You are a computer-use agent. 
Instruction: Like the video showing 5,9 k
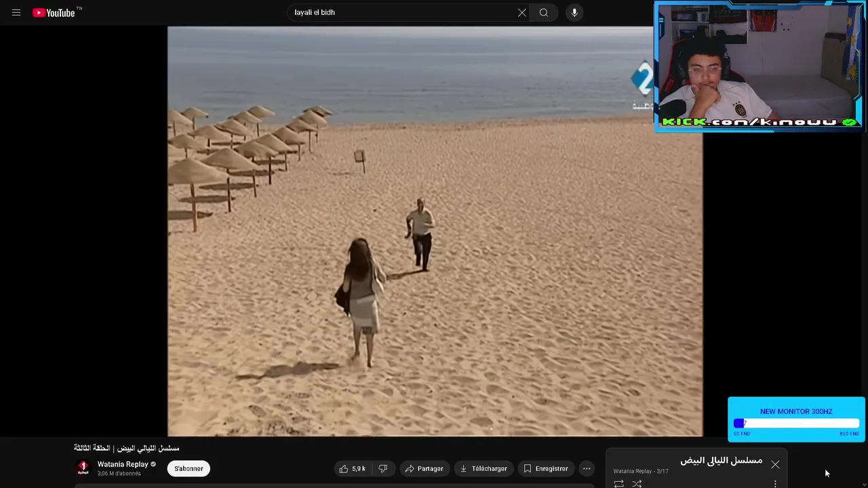[353, 468]
